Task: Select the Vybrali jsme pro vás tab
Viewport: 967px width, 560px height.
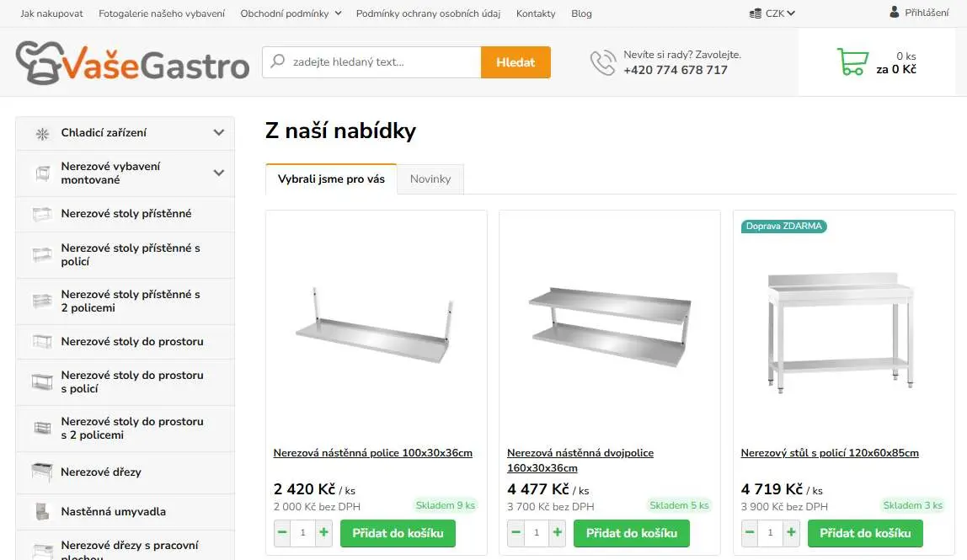Action: pyautogui.click(x=330, y=179)
